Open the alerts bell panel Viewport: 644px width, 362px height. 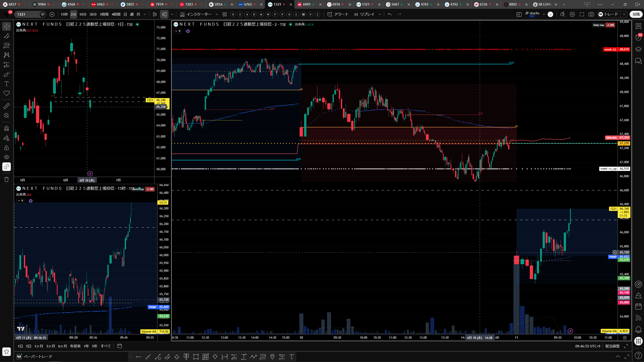638,329
